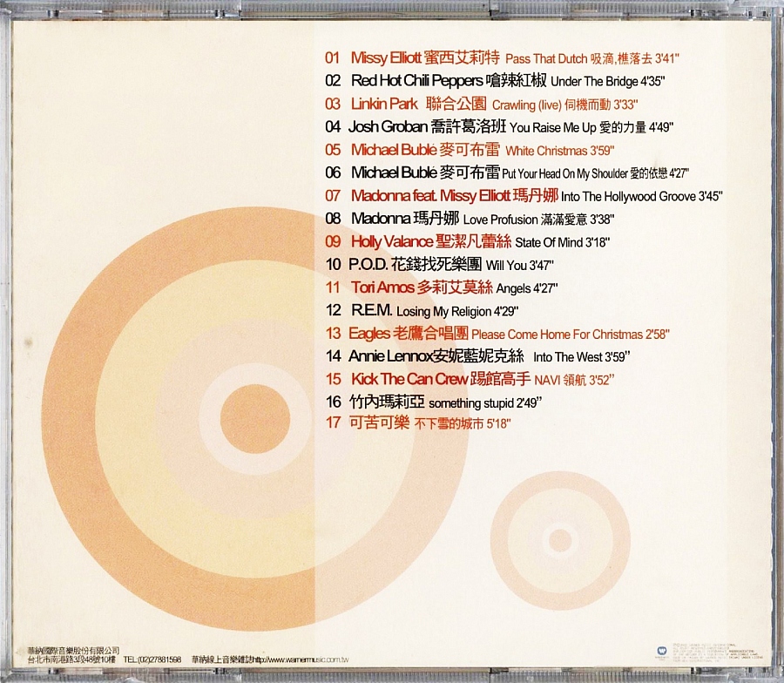Click the track number "10"
Image resolution: width=784 pixels, height=683 pixels.
[x=334, y=265]
